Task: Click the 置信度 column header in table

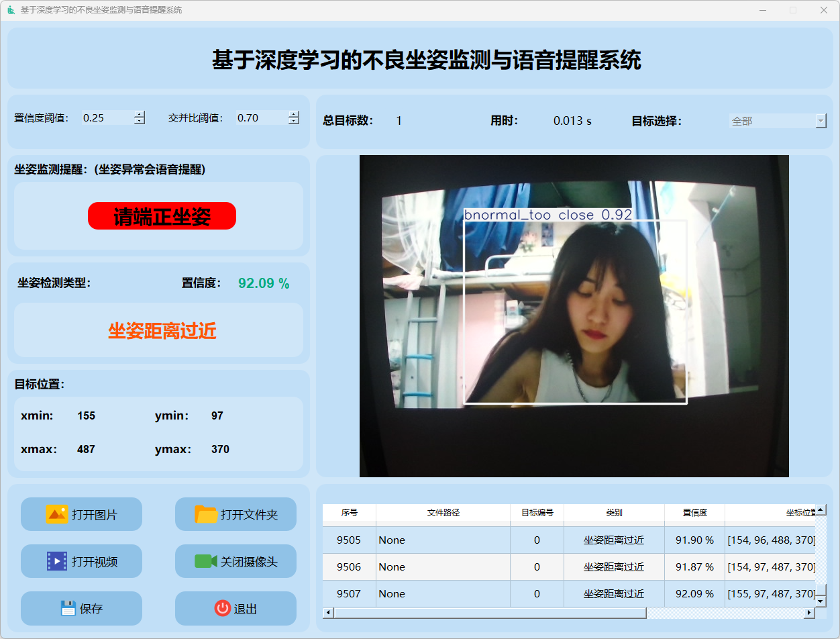Action: [694, 513]
